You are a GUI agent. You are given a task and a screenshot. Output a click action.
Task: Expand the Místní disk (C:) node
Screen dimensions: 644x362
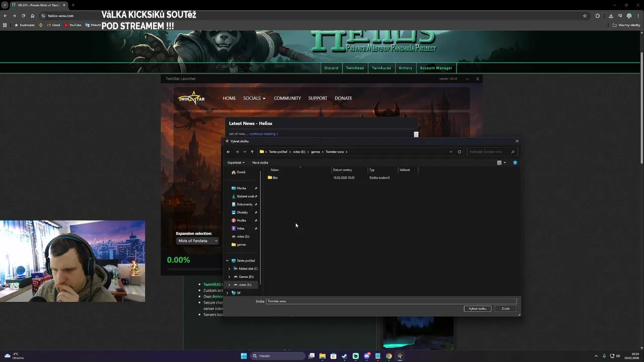229,268
